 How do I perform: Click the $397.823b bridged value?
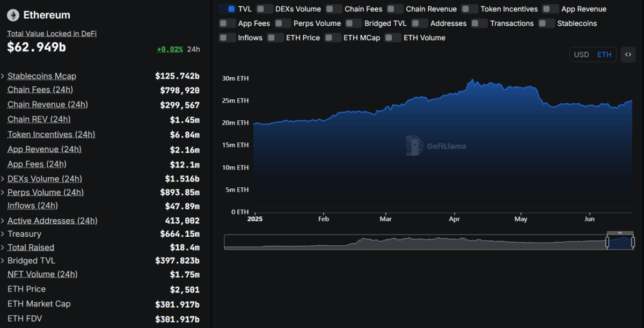178,261
